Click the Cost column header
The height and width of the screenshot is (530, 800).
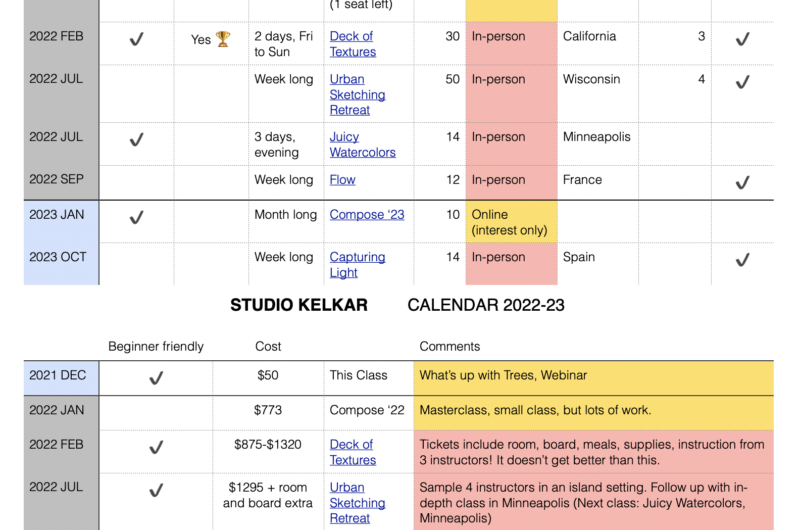[x=268, y=346]
